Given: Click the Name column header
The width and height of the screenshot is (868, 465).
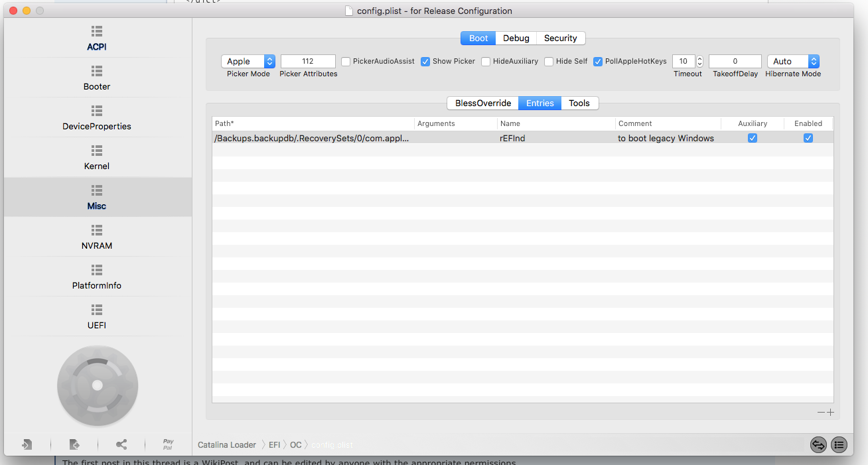Looking at the screenshot, I should point(556,123).
